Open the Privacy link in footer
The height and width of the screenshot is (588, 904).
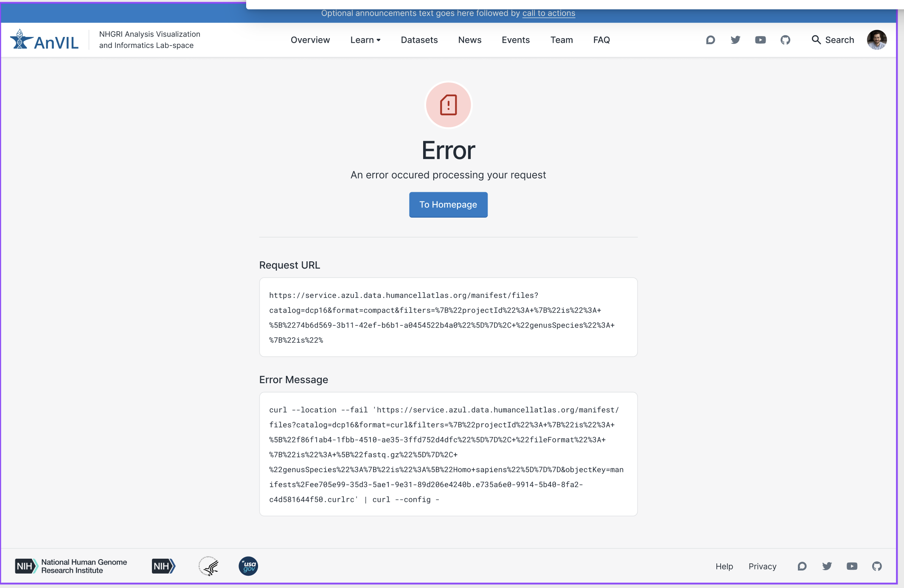pyautogui.click(x=762, y=566)
